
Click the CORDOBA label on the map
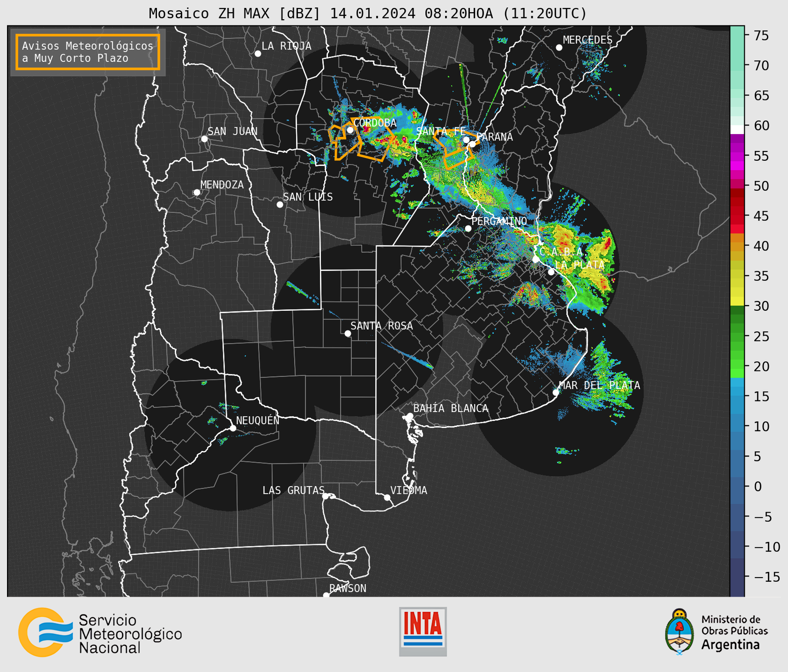pos(375,123)
